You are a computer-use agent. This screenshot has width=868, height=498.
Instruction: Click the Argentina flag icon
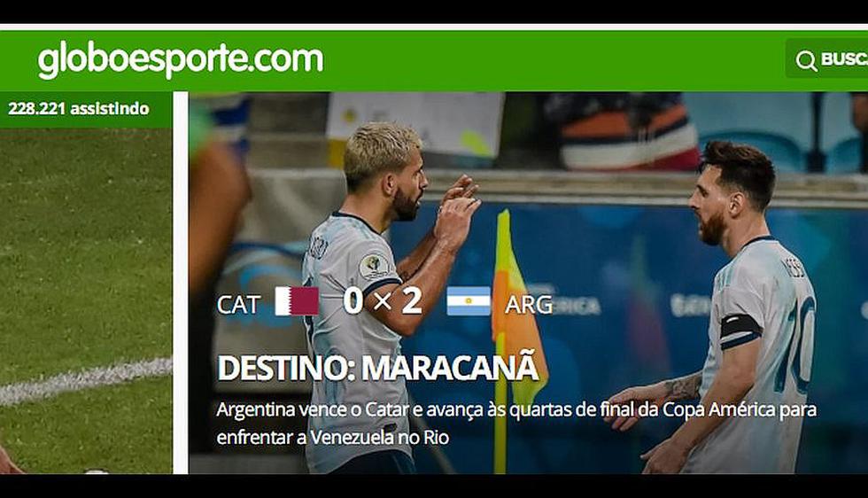click(x=469, y=301)
